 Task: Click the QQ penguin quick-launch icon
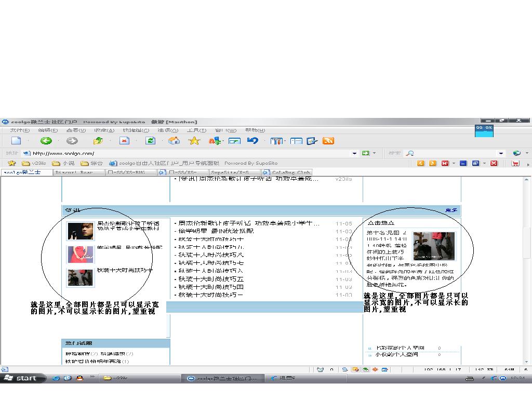click(79, 378)
